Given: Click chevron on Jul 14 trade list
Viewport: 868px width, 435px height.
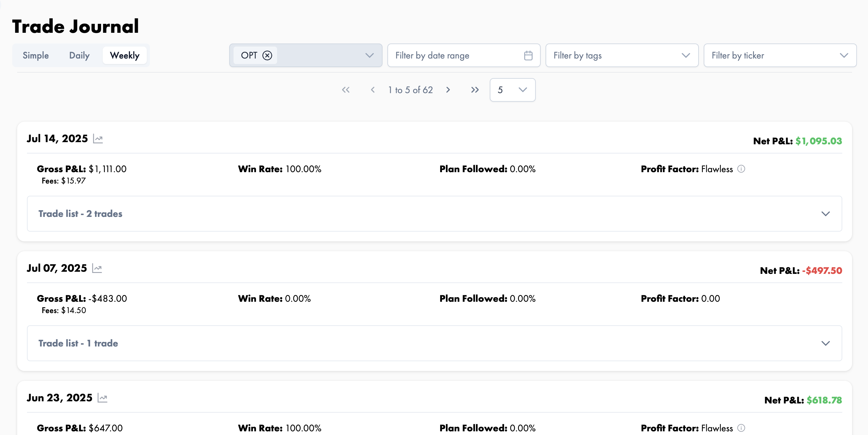Looking at the screenshot, I should (825, 214).
